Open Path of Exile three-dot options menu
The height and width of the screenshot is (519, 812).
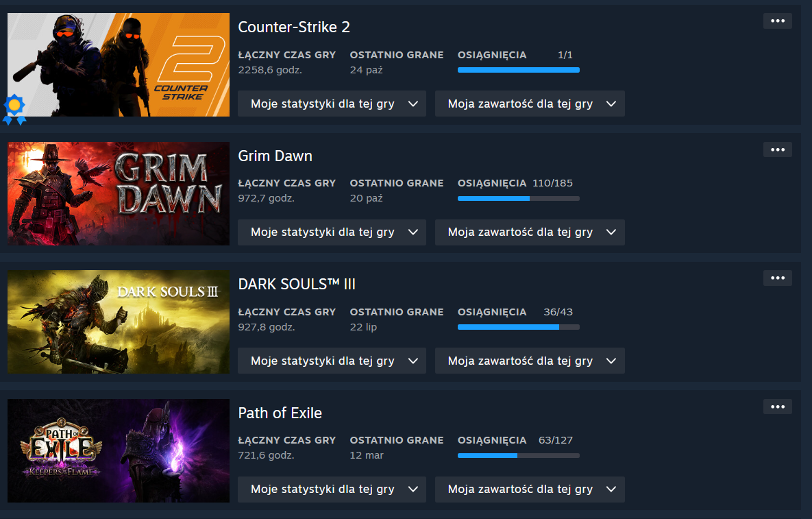pos(777,407)
